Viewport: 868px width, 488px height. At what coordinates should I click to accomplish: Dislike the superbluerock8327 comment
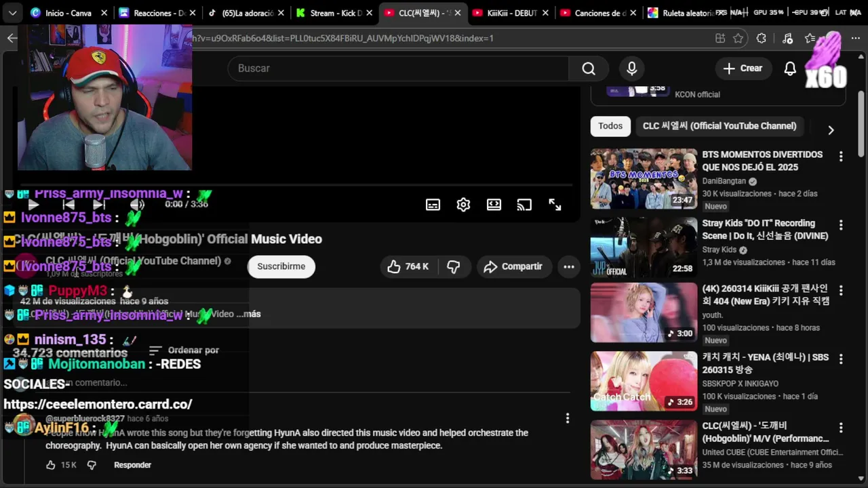click(x=92, y=465)
